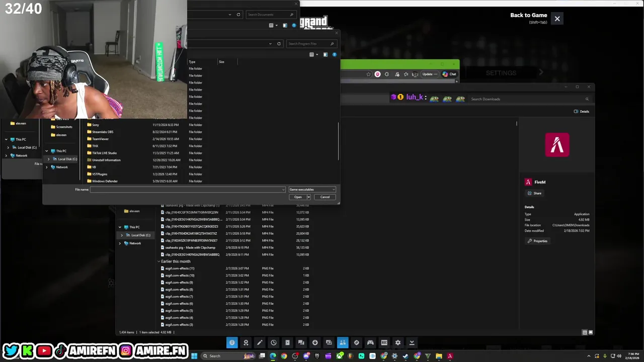Image resolution: width=644 pixels, height=362 pixels.
Task: Click Share for FiveM in details pane
Action: pos(534,193)
